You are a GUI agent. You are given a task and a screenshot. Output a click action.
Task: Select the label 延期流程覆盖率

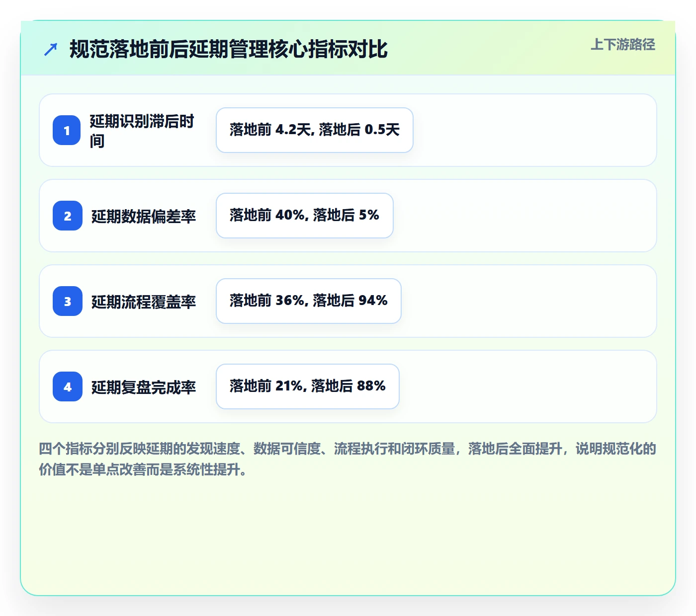tap(144, 302)
